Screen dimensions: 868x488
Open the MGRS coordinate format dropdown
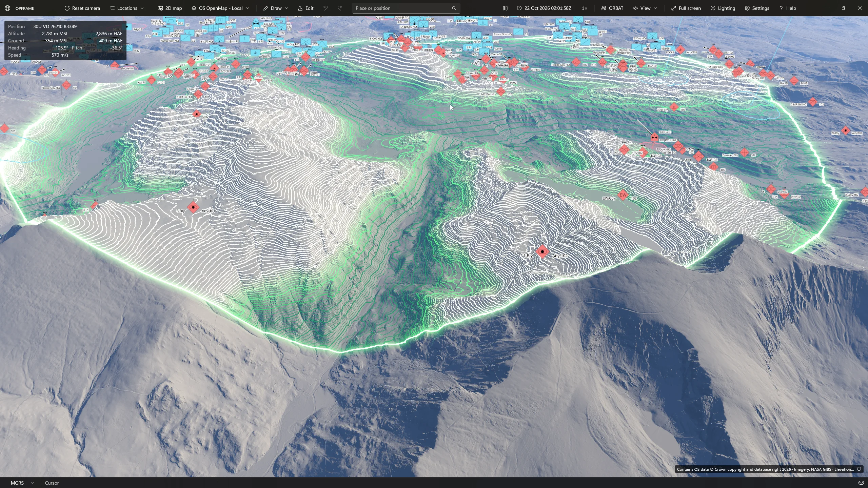[x=22, y=483]
